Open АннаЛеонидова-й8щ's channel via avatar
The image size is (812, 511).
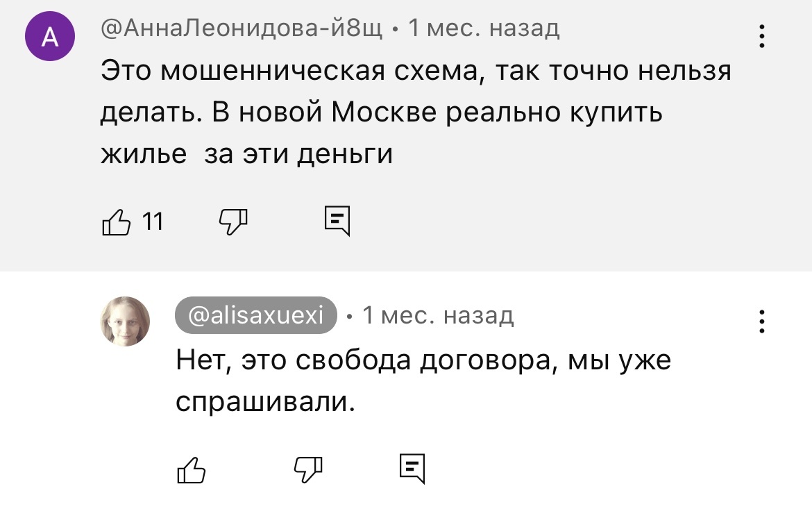[x=49, y=37]
